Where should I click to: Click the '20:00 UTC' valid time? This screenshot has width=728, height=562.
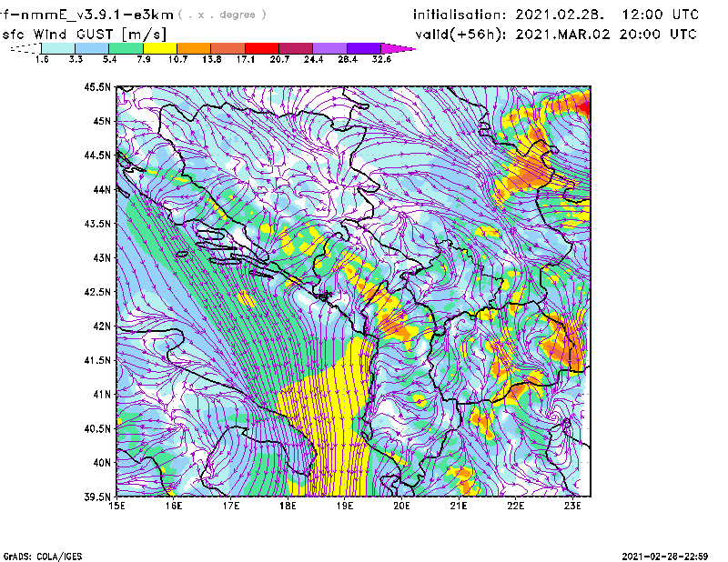tap(658, 35)
